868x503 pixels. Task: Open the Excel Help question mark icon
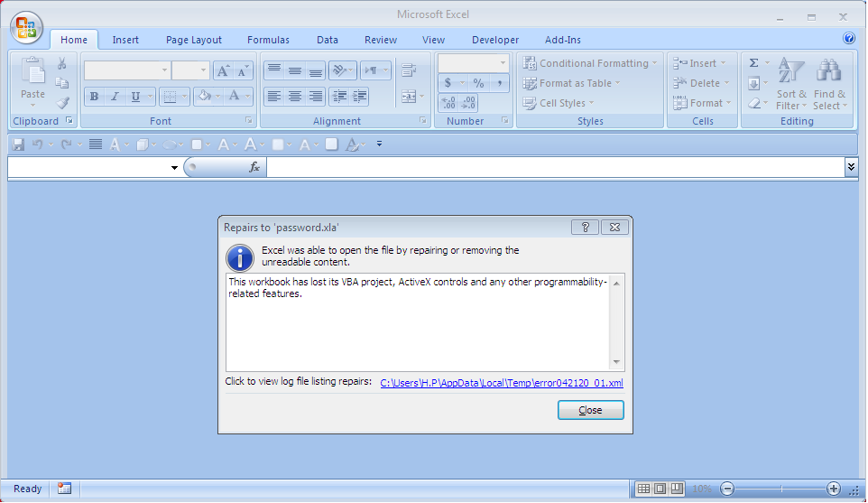click(x=849, y=38)
